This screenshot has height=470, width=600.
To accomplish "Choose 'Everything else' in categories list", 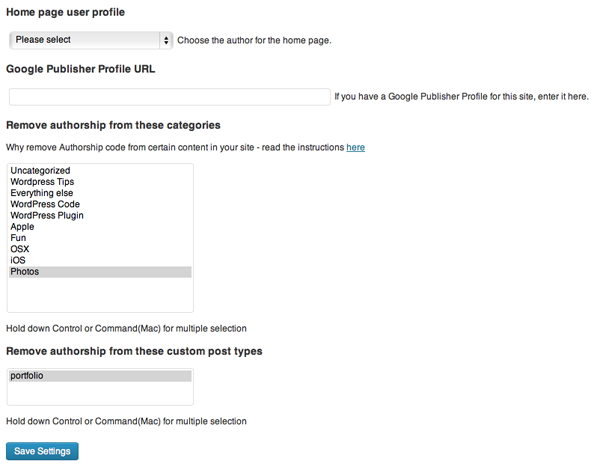I will coord(42,193).
